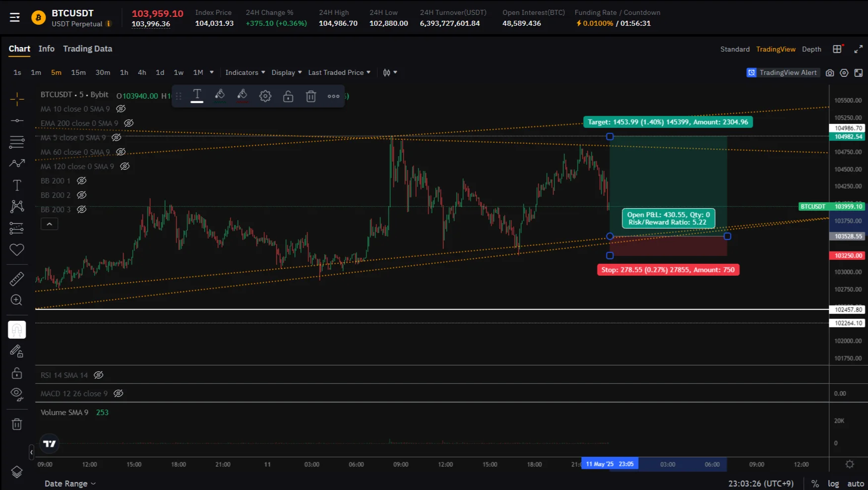Select the trend line drawing tool
Image resolution: width=868 pixels, height=490 pixels.
(17, 121)
